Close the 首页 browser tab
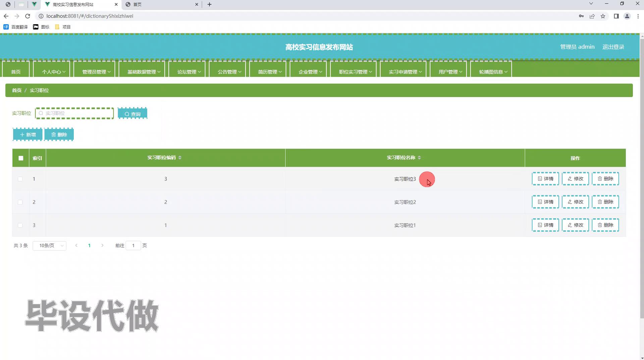 click(197, 4)
